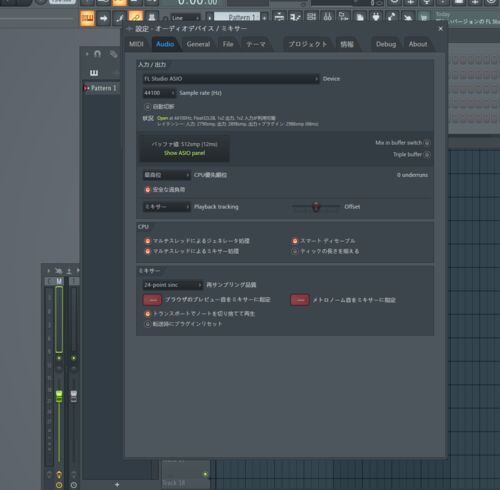Viewport: 500px width, 490px height.
Task: Open the browser tree icon in toolbar
Action: [343, 16]
